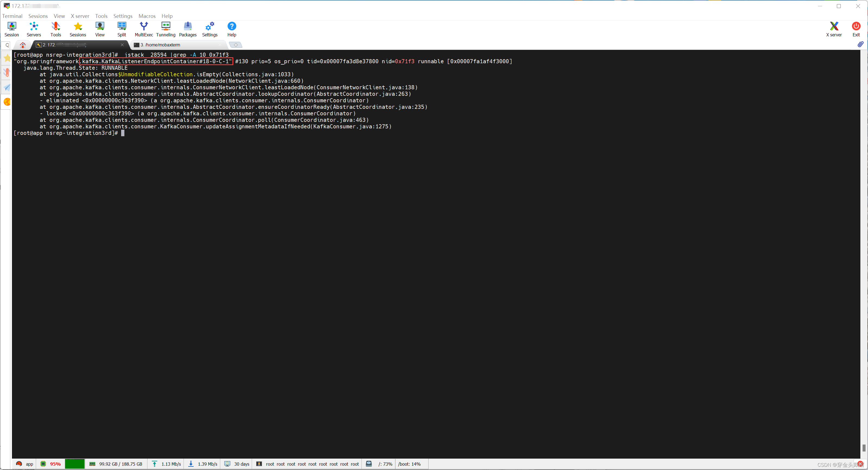Click the Packages toolbar icon

tap(188, 29)
